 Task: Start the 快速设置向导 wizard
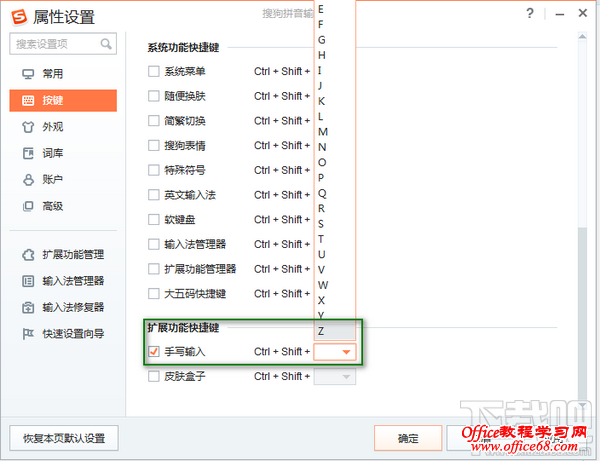coord(63,334)
